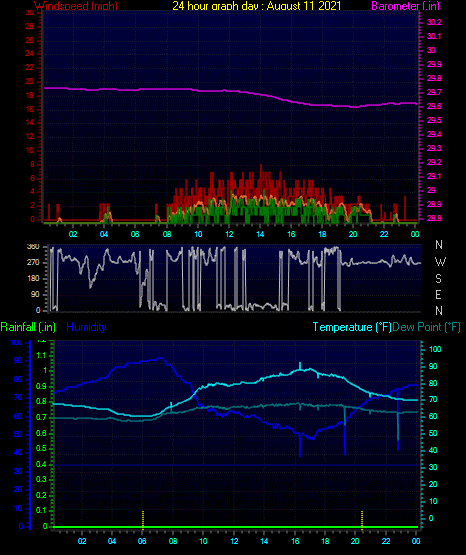Click the 30.2 barometer scale value
The image size is (466, 555).
tap(434, 22)
